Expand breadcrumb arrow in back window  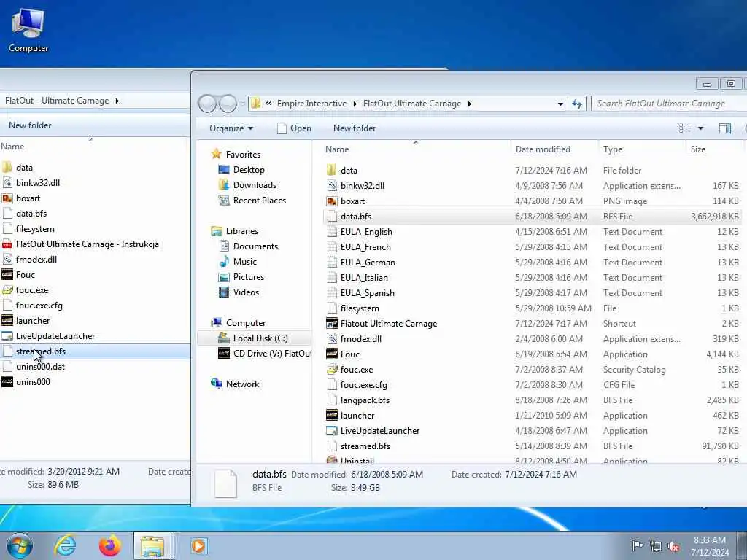pyautogui.click(x=117, y=101)
